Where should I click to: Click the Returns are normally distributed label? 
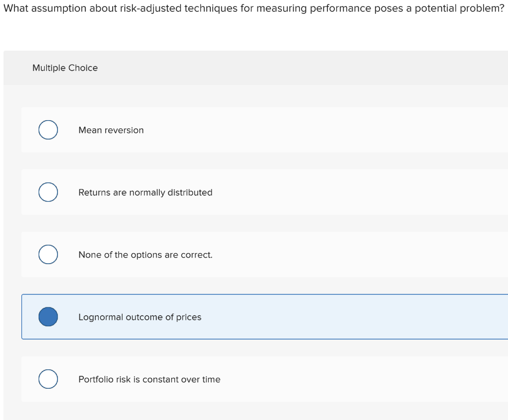click(x=145, y=192)
